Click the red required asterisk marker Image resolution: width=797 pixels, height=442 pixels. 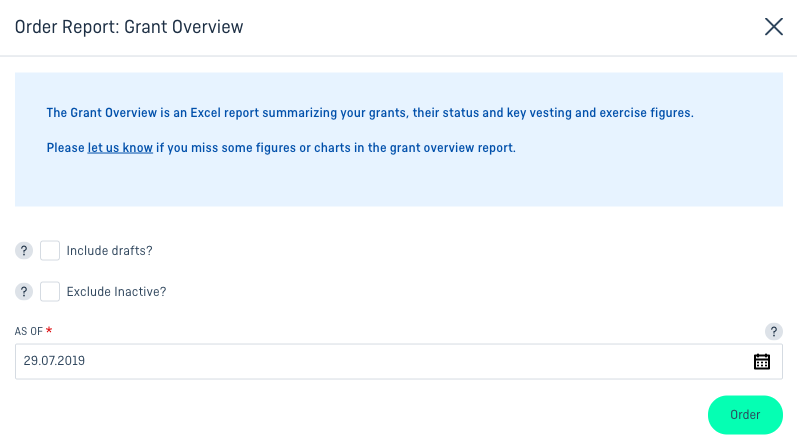pos(49,330)
